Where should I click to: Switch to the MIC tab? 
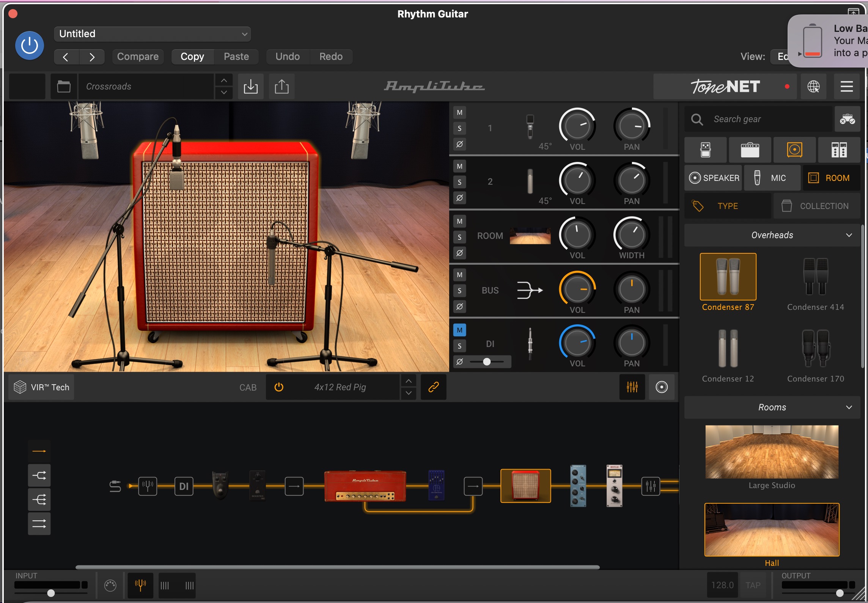pos(772,178)
